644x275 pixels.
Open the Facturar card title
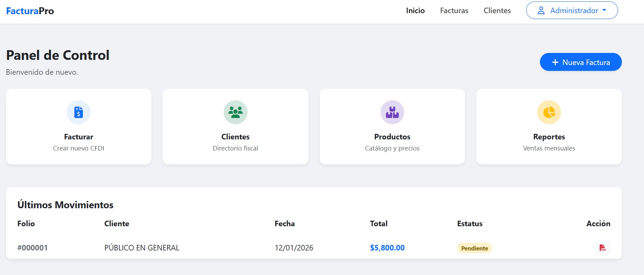pos(78,137)
